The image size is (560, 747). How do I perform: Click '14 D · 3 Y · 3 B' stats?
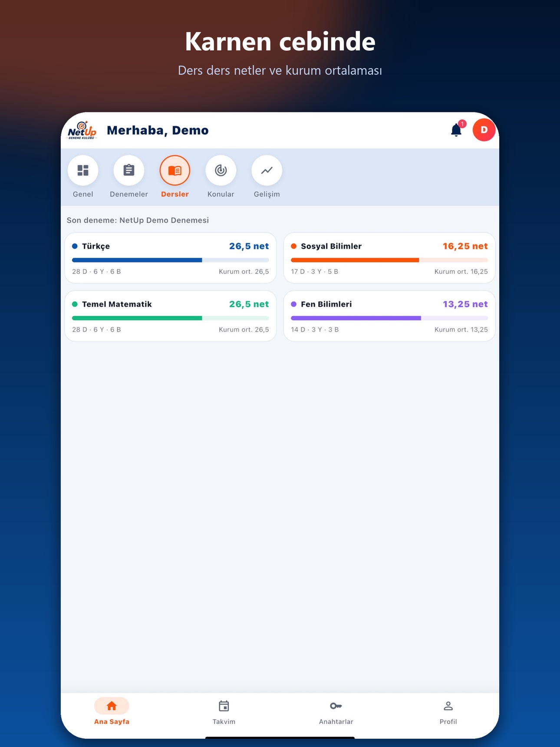coord(315,330)
